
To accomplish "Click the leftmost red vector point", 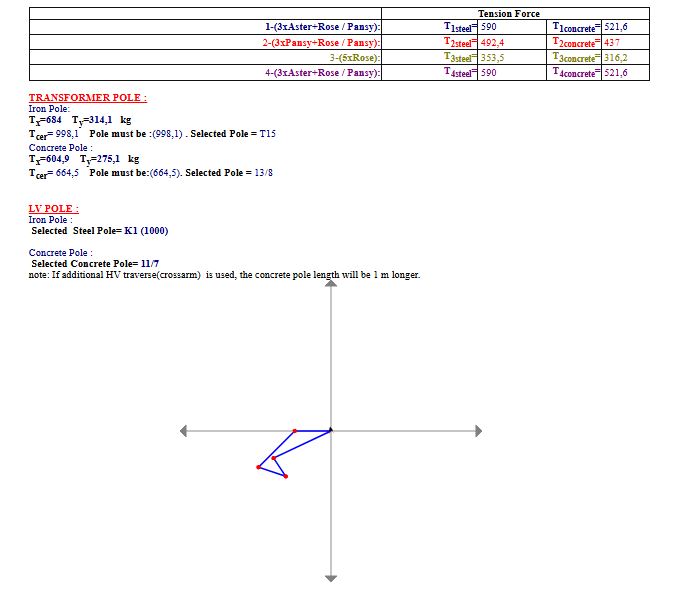I will point(258,467).
